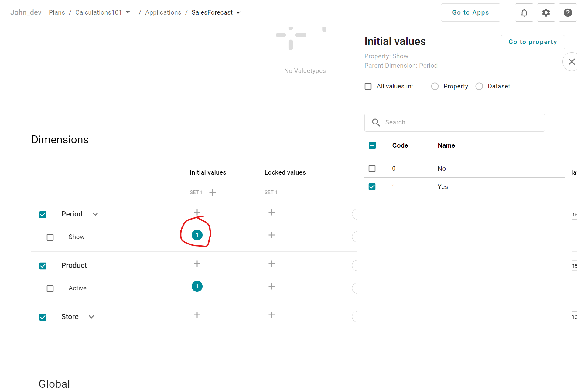
Task: Add initial values for Period dimension
Action: point(197,212)
